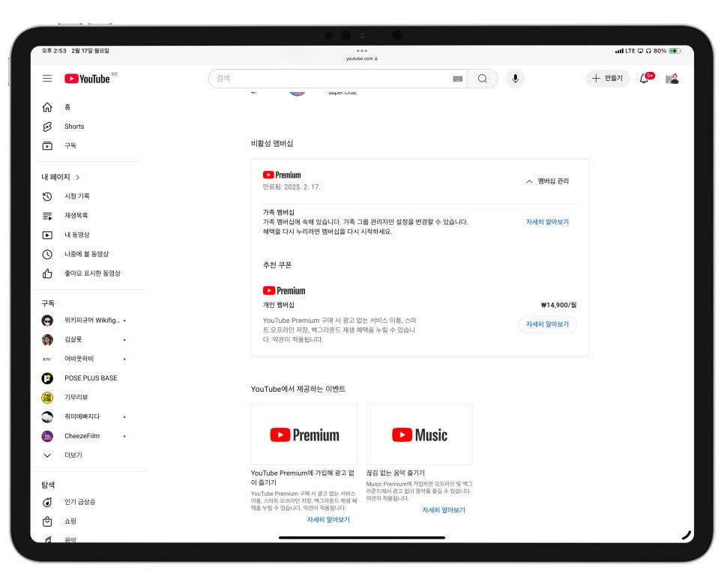This screenshot has width=724, height=588.
Task: Collapse 멤버십 관리 section
Action: pos(548,181)
